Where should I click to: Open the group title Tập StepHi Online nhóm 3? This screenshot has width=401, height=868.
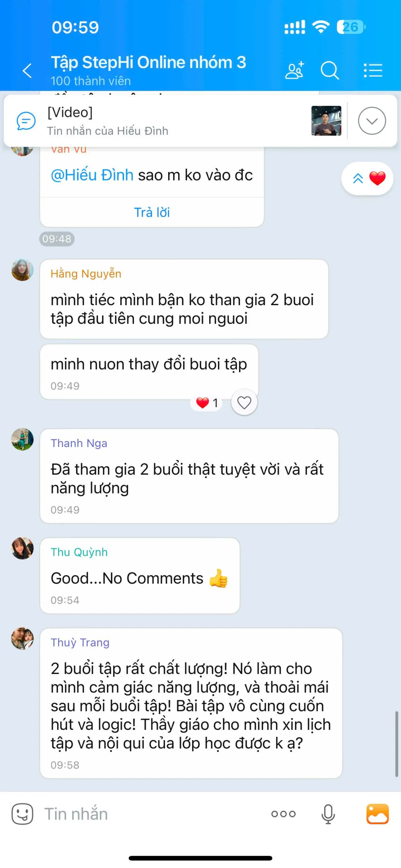coord(148,62)
